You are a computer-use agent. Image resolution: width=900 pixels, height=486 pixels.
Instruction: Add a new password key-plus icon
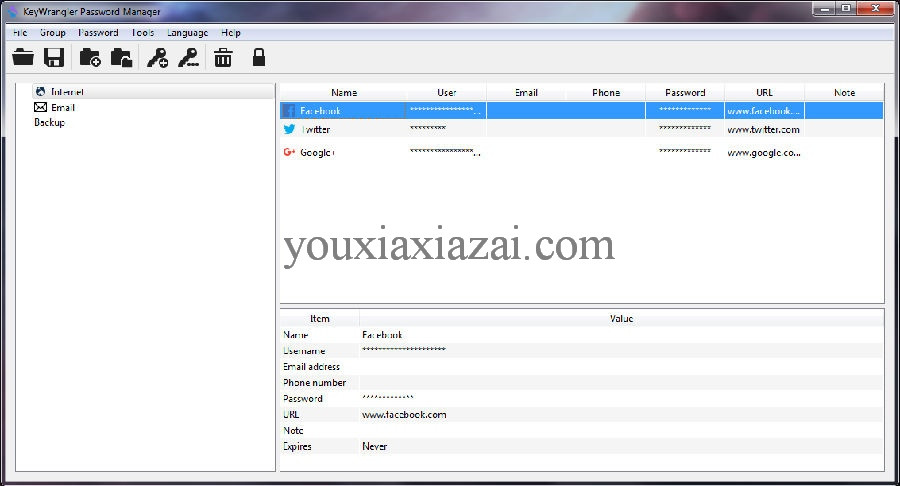pos(157,57)
